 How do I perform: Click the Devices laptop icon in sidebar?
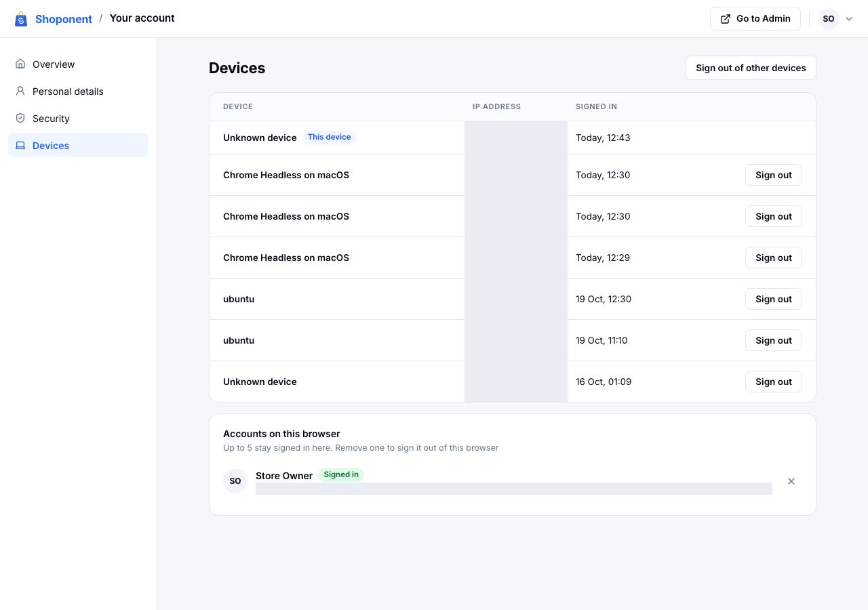click(x=20, y=146)
